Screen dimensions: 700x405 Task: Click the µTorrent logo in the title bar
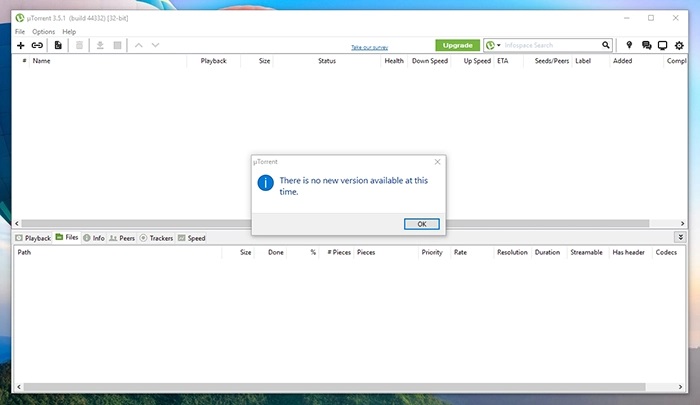[20, 18]
